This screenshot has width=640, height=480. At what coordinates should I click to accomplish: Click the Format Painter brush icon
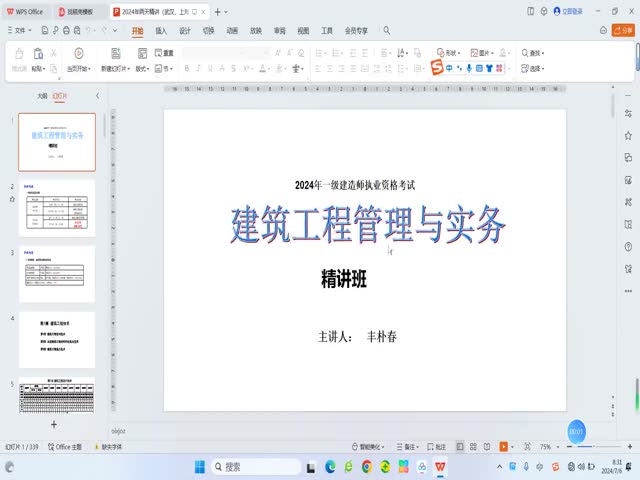coord(19,53)
